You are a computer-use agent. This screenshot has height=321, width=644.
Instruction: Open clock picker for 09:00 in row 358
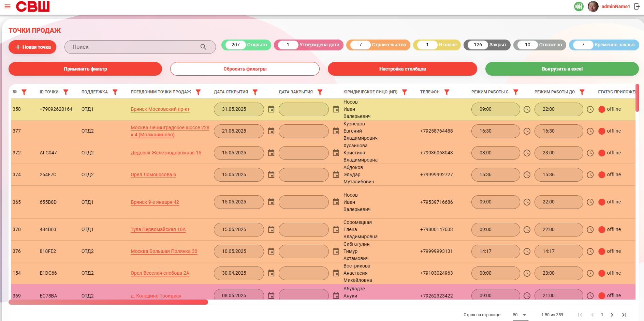tap(527, 109)
